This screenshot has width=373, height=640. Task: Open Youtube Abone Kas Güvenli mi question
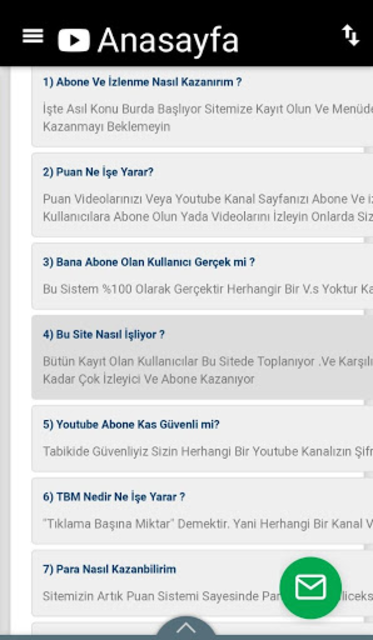click(131, 424)
